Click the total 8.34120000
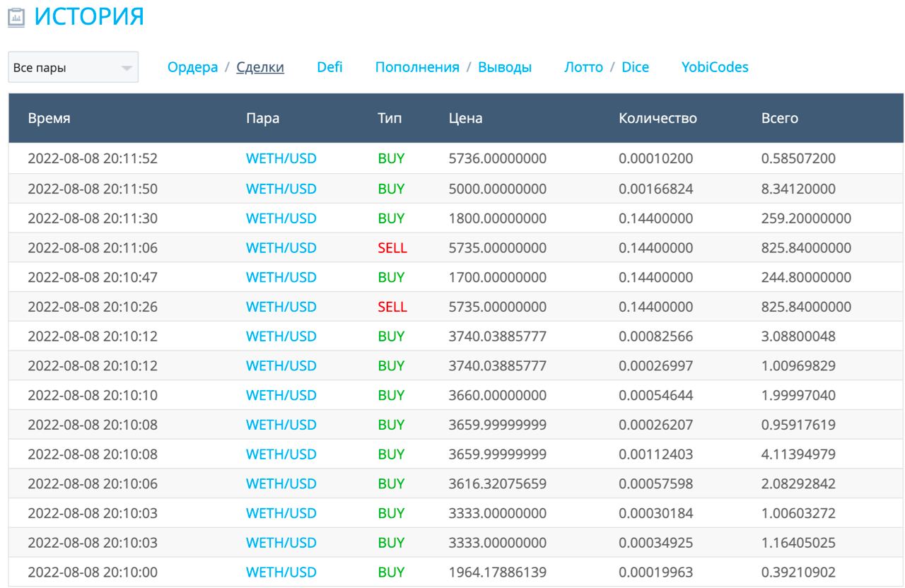 point(798,188)
